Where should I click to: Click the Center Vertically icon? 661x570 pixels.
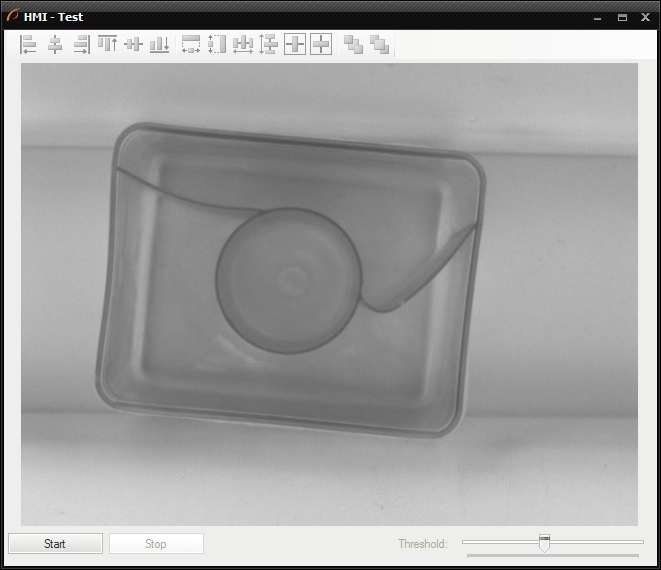[321, 44]
